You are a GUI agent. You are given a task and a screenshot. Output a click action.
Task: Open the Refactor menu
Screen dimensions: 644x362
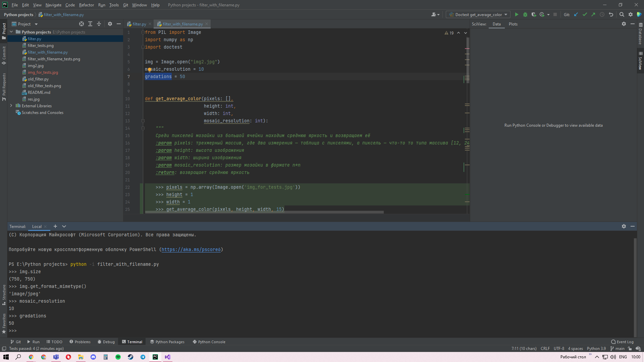(86, 5)
